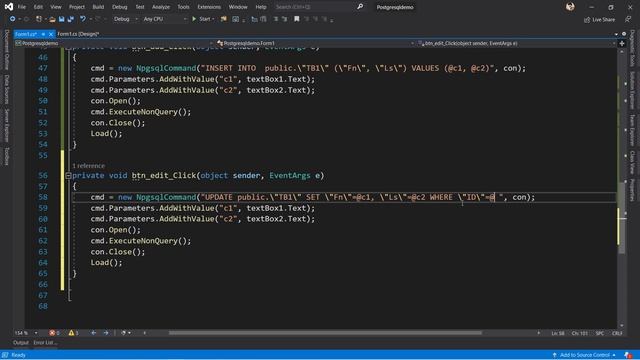Open the Any CPU platform dropdown

pos(164,19)
